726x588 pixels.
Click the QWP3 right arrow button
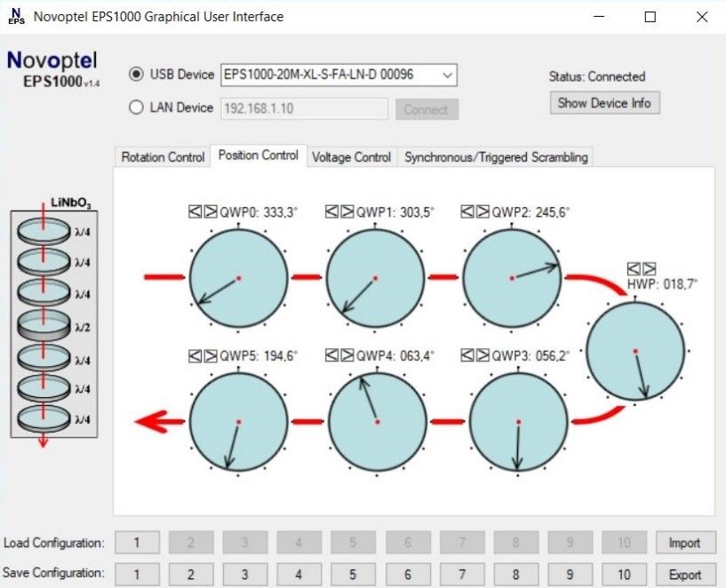[x=483, y=355]
